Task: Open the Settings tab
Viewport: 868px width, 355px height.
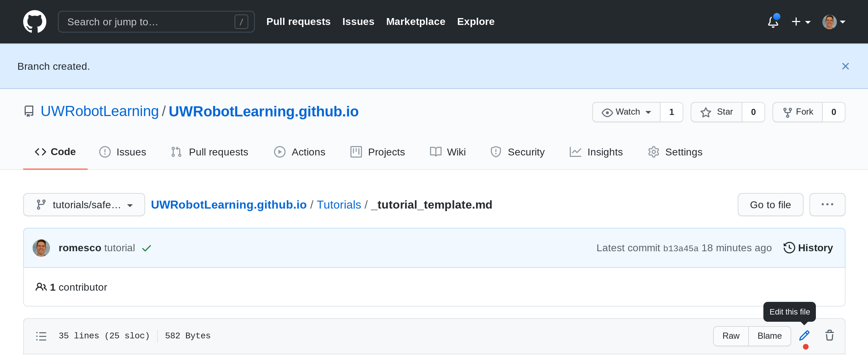Action: (x=675, y=152)
